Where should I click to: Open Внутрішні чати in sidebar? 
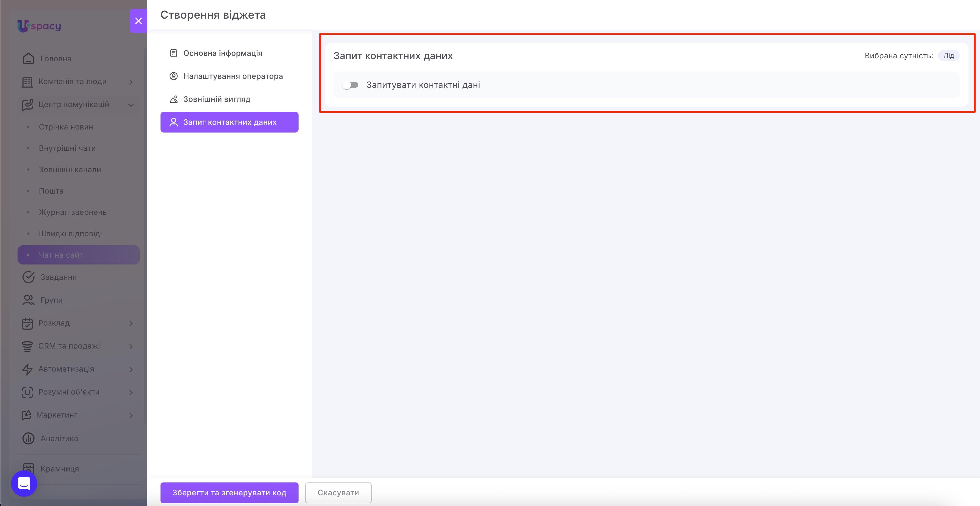(x=78, y=148)
